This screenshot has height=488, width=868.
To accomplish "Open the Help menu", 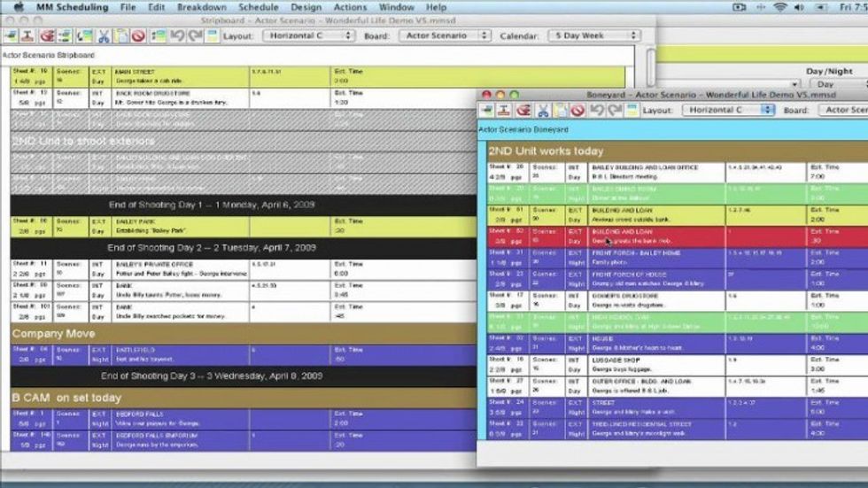I will tap(436, 7).
